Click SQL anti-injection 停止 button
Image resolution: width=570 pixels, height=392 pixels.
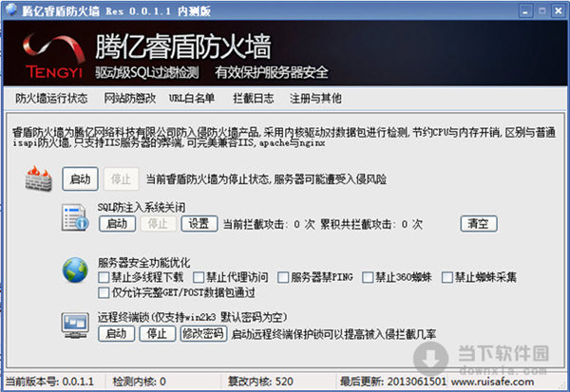tap(158, 223)
